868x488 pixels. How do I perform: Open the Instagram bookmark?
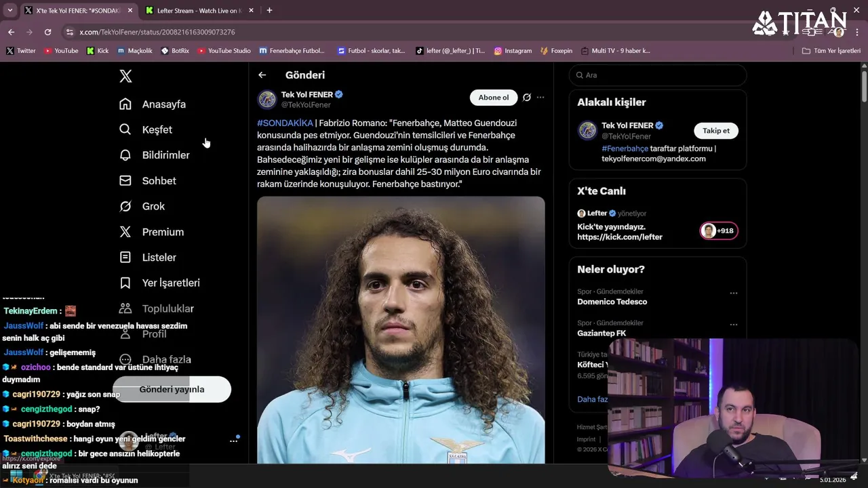pos(513,51)
